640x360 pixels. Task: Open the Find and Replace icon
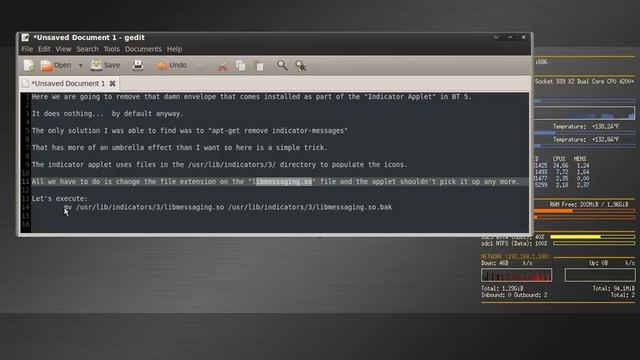pos(300,66)
